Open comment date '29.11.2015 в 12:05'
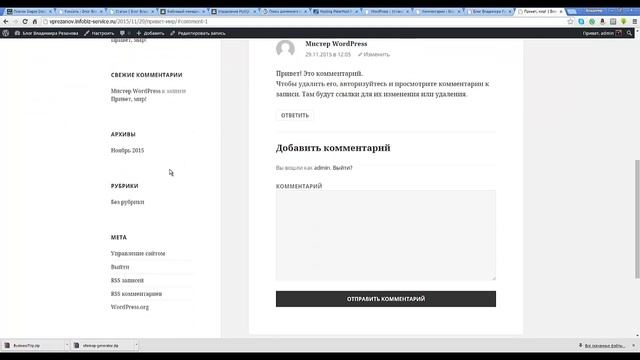The image size is (640, 360). 328,54
